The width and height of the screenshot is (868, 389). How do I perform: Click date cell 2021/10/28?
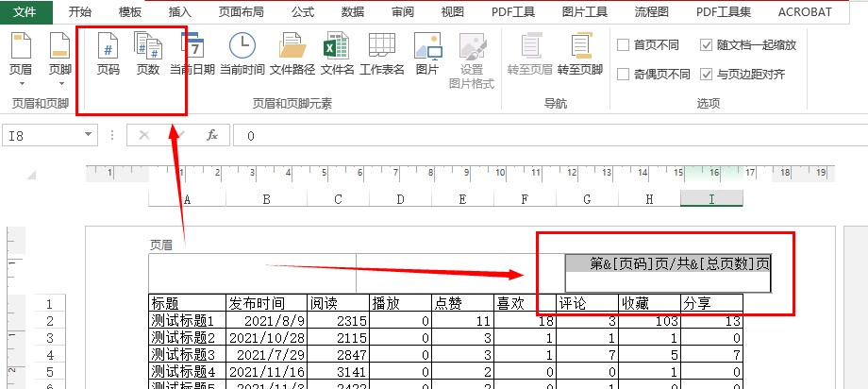coord(266,337)
